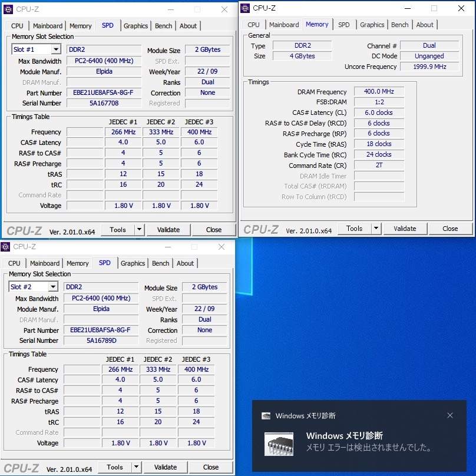Open Bench tab in Slot #1 window
476x476 pixels.
(x=163, y=26)
